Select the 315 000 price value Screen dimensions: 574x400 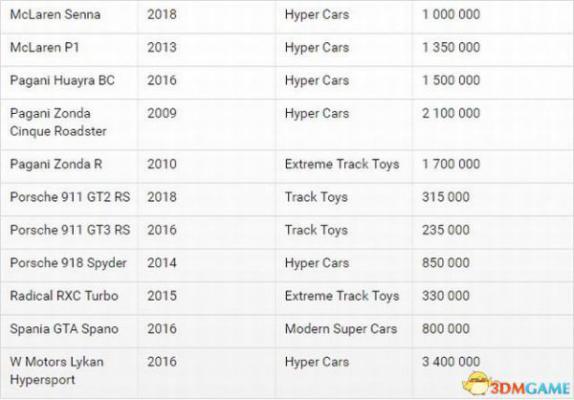[446, 197]
